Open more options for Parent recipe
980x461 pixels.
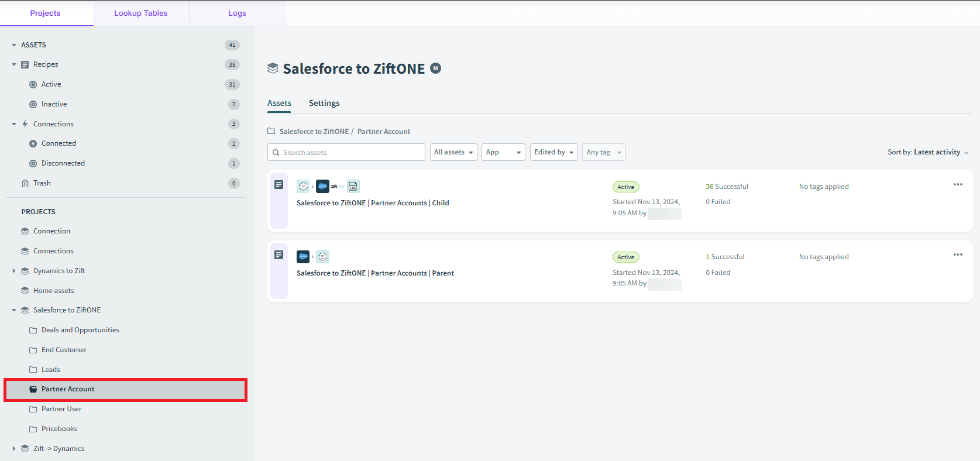tap(958, 254)
